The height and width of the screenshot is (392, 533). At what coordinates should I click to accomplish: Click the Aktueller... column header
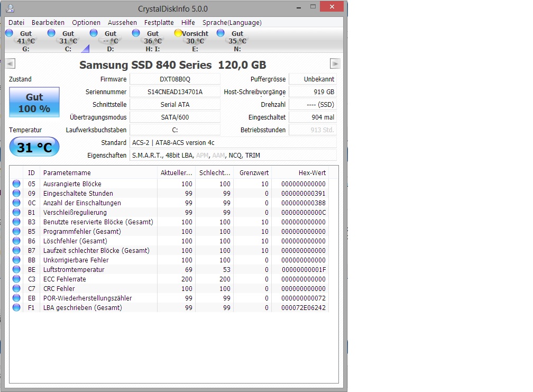click(177, 172)
